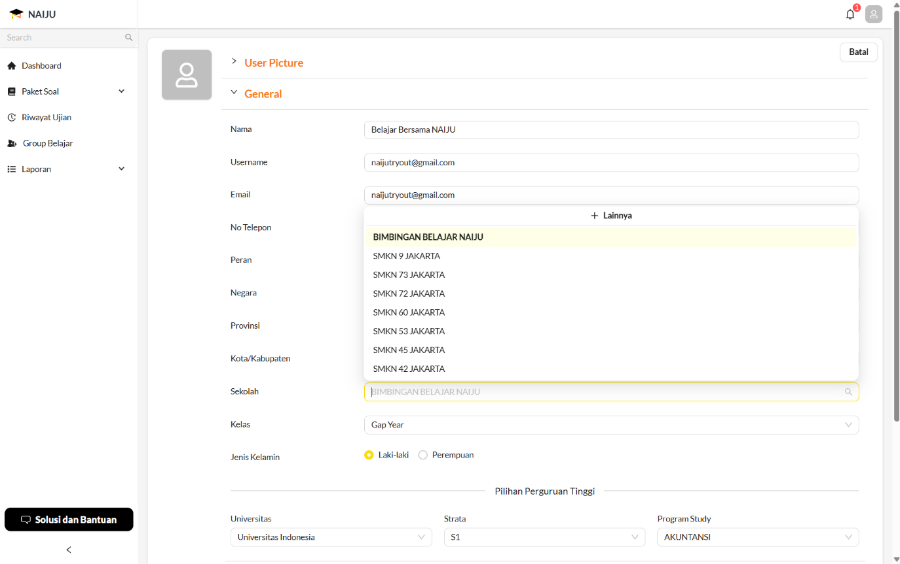Viewport: 900px width, 564px height.
Task: Open the Riwayat Ujian page
Action: coord(46,118)
